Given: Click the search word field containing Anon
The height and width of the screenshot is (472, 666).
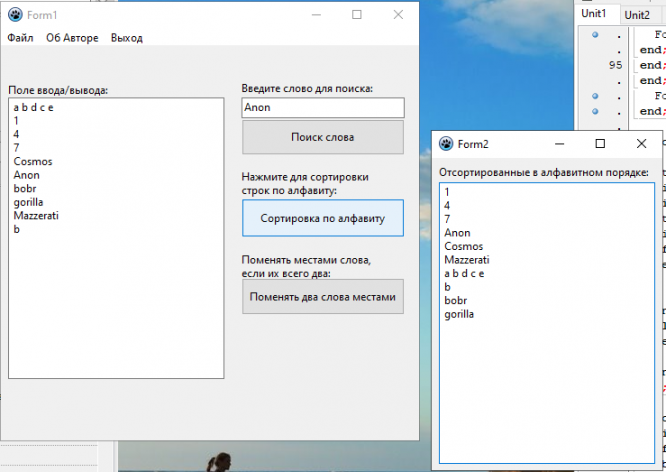Looking at the screenshot, I should pyautogui.click(x=322, y=107).
